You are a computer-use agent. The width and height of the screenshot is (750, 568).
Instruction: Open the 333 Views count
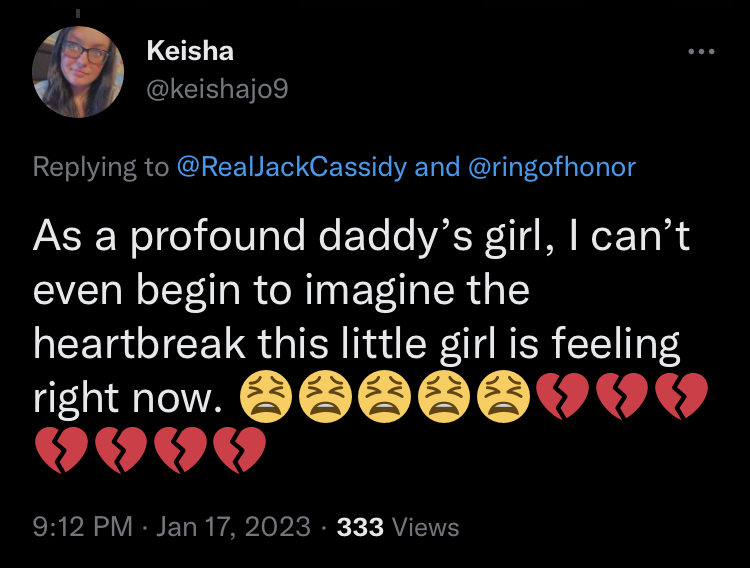(x=398, y=527)
